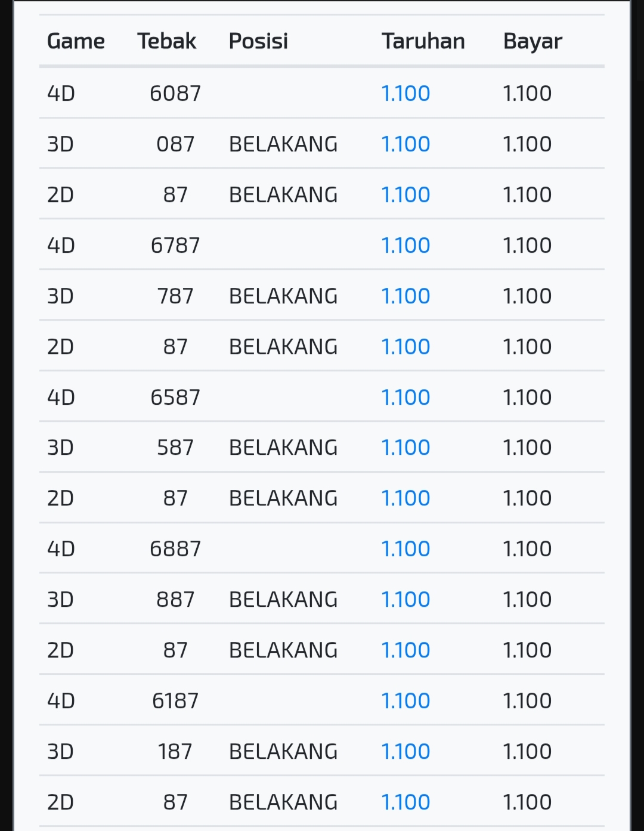
Task: Click Taruhan link in 3D 187 row
Action: coord(405,752)
